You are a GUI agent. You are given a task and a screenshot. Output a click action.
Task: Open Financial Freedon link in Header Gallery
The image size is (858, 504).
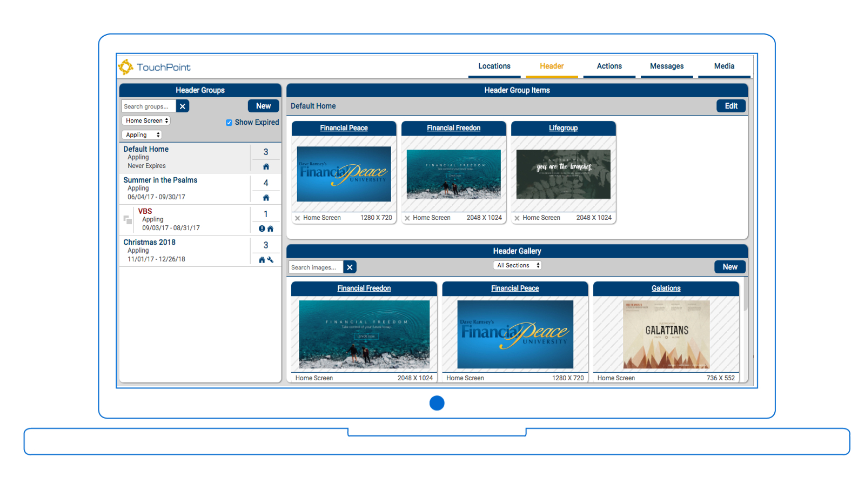[x=364, y=288]
